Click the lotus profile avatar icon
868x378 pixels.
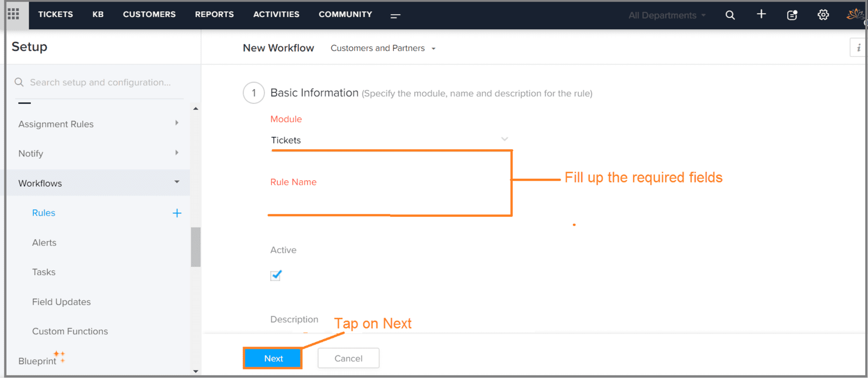click(x=856, y=15)
